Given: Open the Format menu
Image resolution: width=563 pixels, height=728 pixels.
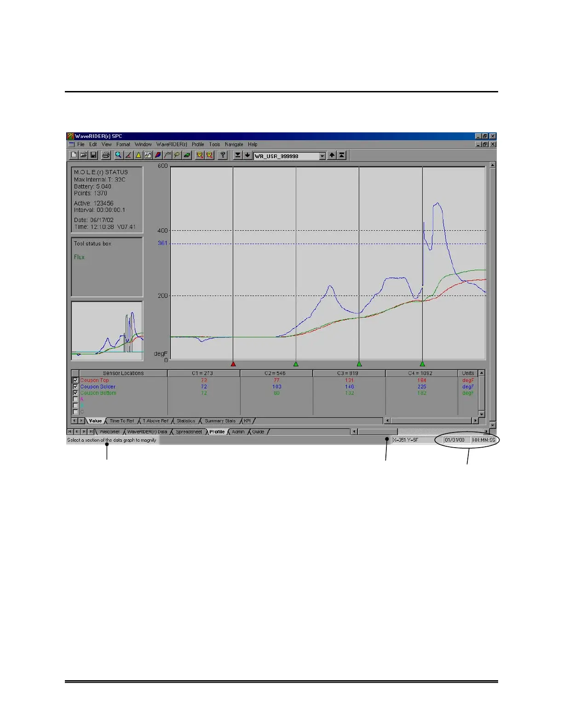Looking at the screenshot, I should (x=123, y=144).
